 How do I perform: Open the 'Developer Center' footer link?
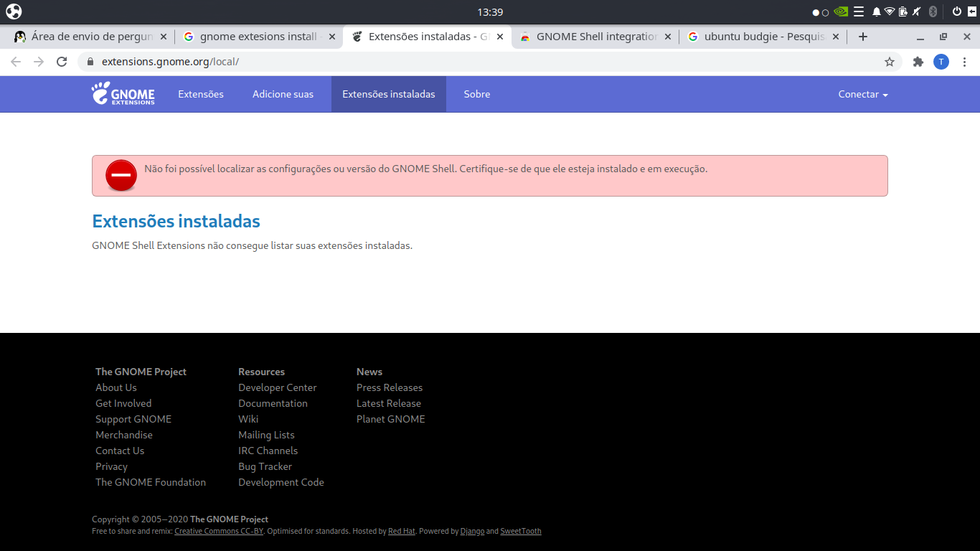(x=278, y=387)
